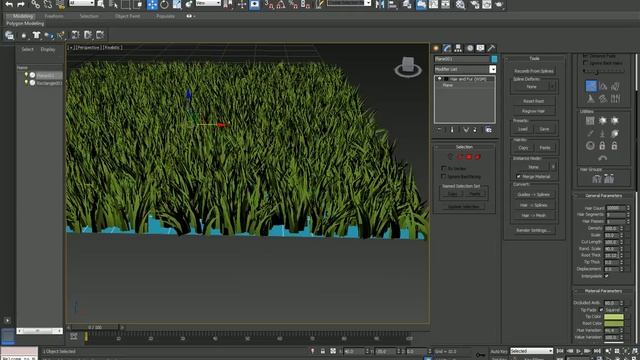This screenshot has height=360, width=640.
Task: Open the Hierarchy command panel tab
Action: [x=458, y=48]
